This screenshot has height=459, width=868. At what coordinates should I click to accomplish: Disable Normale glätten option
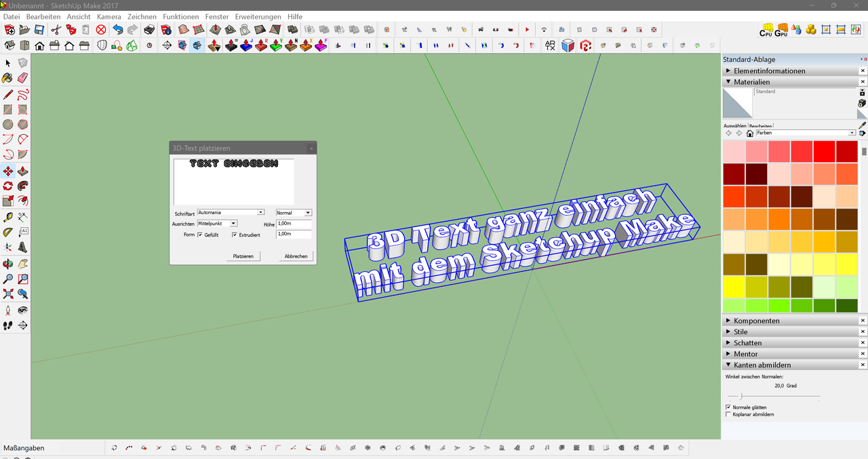[x=728, y=407]
